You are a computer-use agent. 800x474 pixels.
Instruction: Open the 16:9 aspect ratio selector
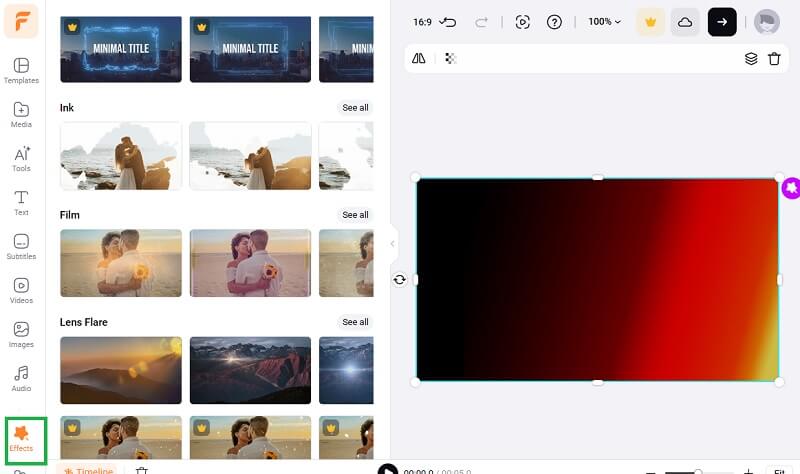422,22
